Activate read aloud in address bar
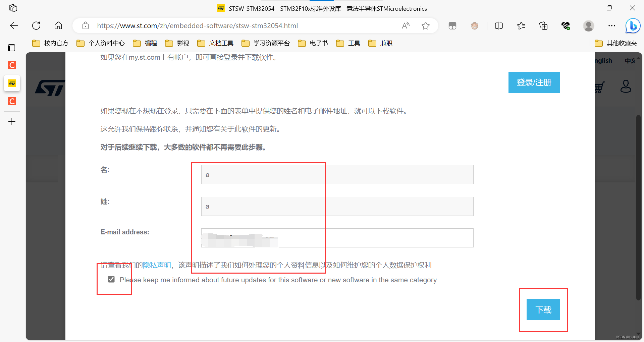The image size is (644, 342). [x=406, y=25]
